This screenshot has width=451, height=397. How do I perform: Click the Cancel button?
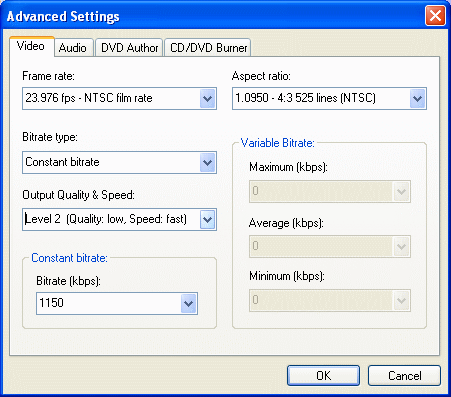tap(404, 376)
